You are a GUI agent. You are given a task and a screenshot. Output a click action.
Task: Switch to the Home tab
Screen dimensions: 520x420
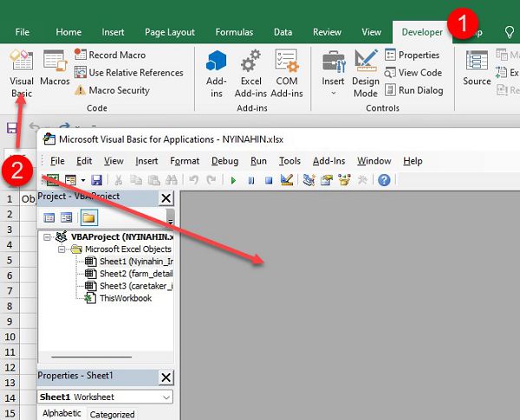(x=68, y=32)
